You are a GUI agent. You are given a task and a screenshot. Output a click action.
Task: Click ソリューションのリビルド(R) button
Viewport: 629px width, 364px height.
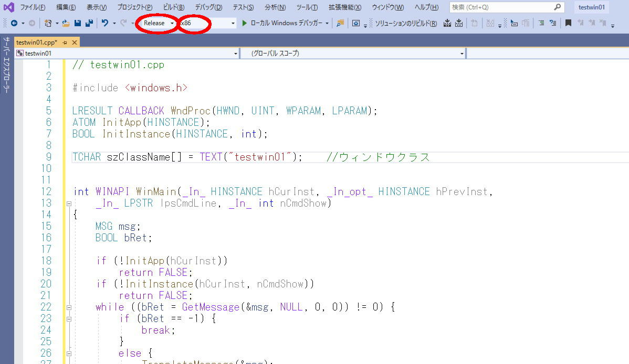point(406,23)
